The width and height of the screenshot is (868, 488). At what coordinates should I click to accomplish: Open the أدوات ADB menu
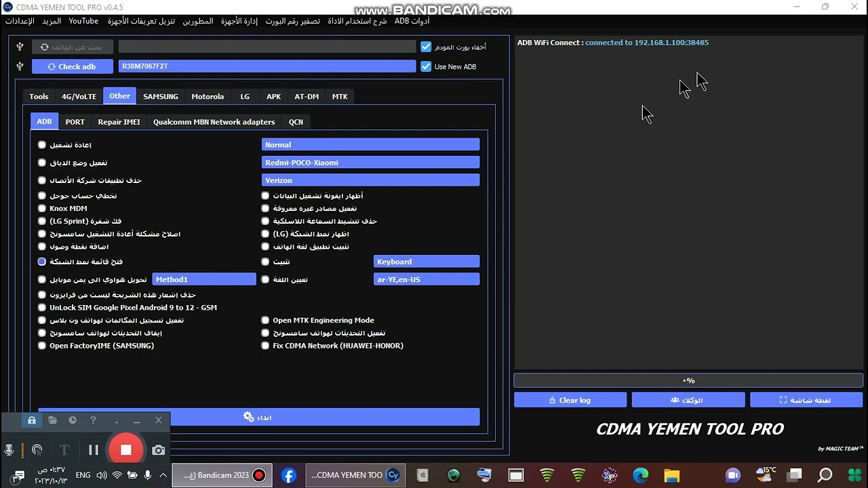tap(412, 21)
